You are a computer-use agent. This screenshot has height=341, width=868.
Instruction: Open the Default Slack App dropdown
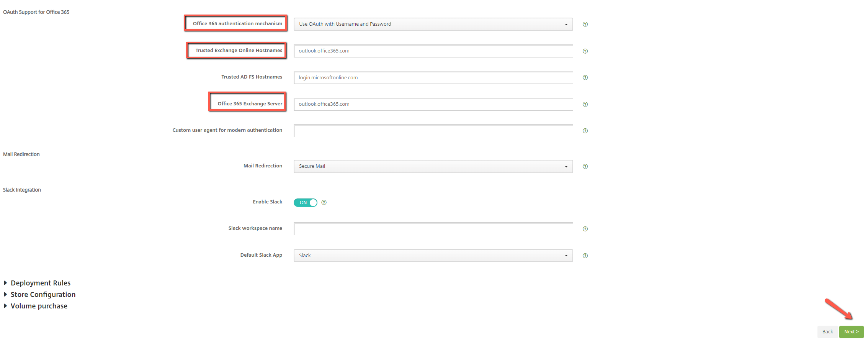[433, 256]
